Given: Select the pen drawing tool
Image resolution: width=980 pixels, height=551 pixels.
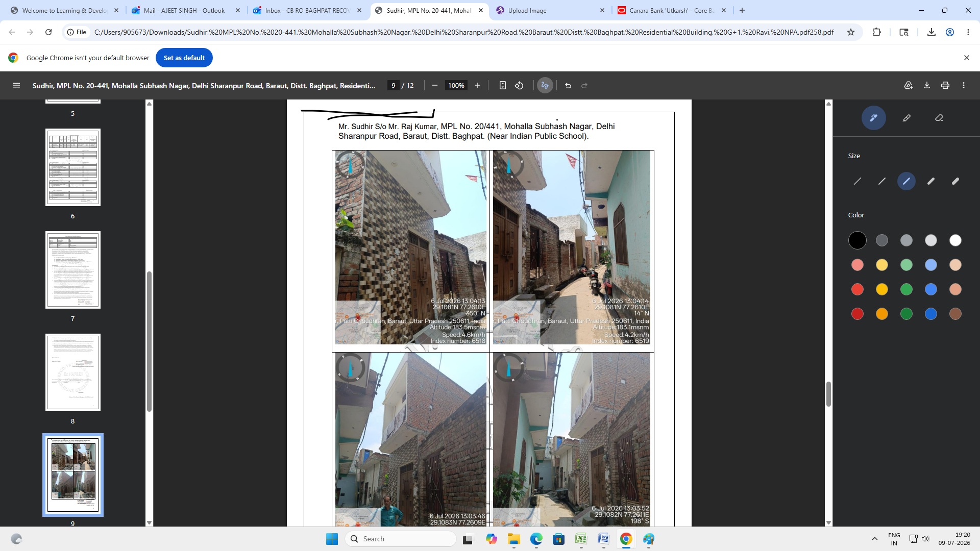Looking at the screenshot, I should coord(873,118).
